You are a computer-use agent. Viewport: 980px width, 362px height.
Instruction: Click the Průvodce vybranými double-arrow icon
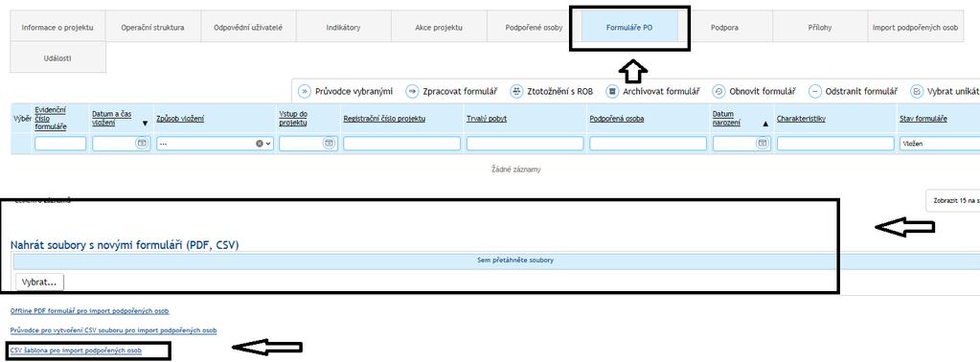(x=305, y=91)
